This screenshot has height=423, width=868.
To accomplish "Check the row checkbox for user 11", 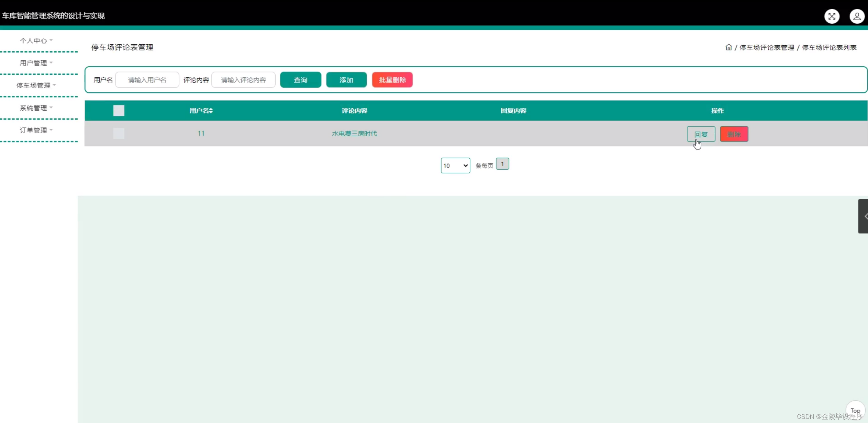I will point(119,134).
